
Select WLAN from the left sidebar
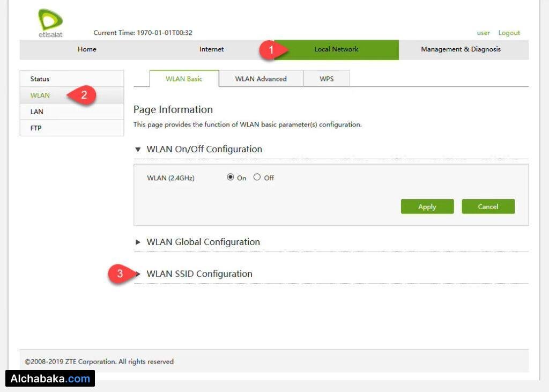(40, 95)
